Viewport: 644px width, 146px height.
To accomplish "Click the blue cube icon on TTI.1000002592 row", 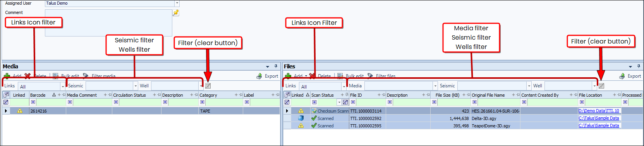I will (301, 118).
